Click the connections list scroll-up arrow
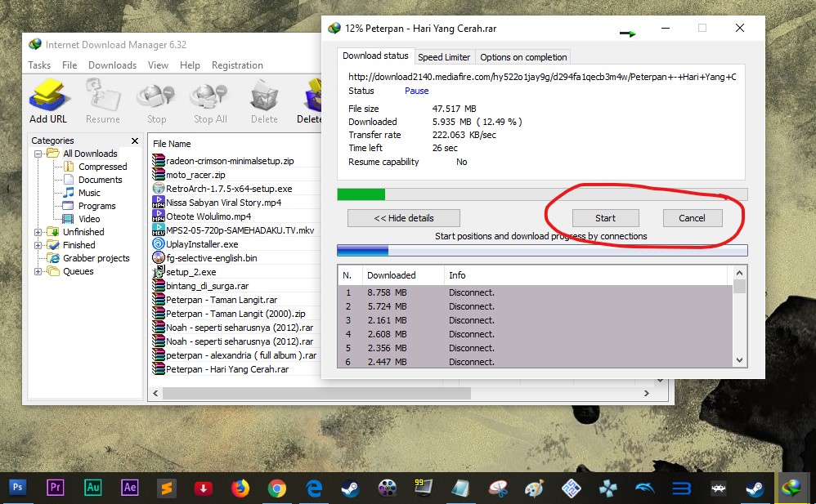 (x=739, y=273)
